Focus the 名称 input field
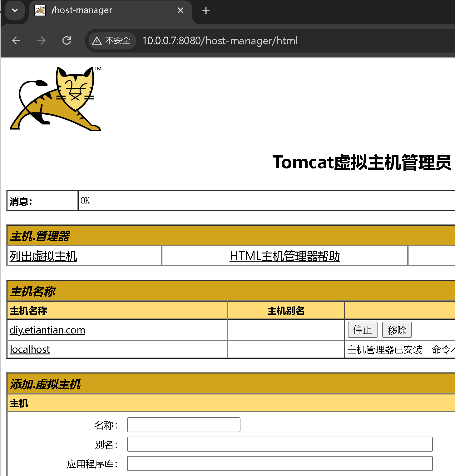455x476 pixels. point(184,425)
